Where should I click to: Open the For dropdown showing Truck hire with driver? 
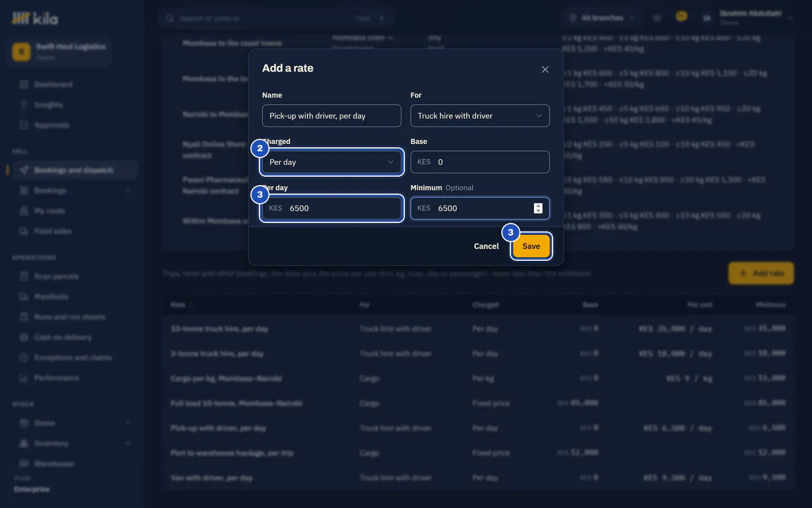click(x=480, y=116)
